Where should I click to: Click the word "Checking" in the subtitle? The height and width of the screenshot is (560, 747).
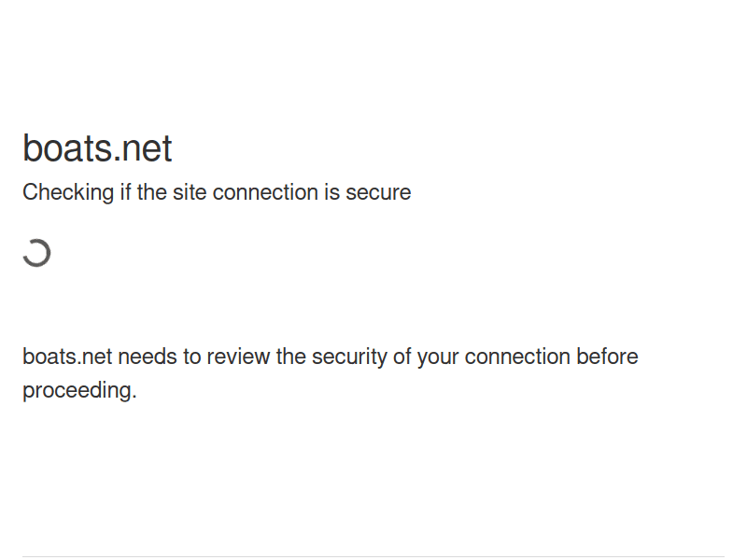(68, 193)
